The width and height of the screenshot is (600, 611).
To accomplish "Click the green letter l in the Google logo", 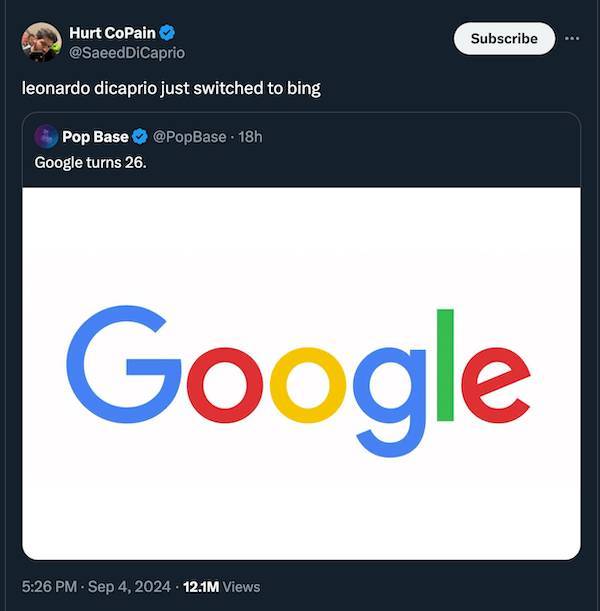I will coord(445,364).
